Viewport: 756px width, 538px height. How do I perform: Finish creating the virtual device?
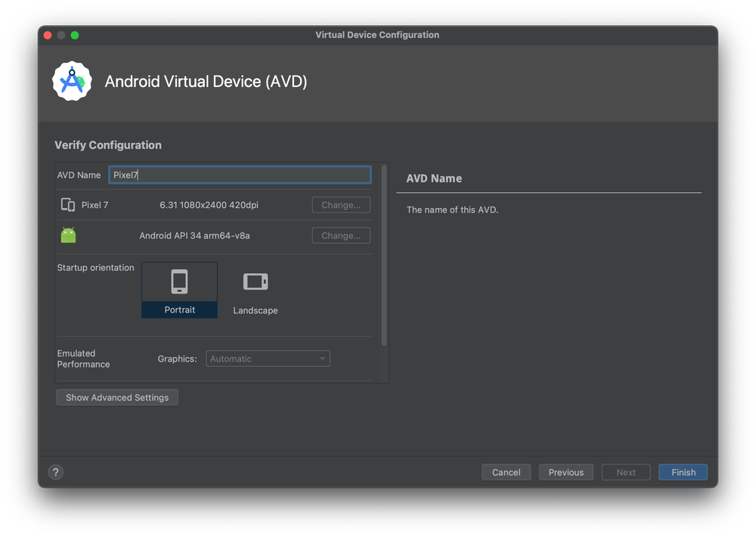pos(683,471)
